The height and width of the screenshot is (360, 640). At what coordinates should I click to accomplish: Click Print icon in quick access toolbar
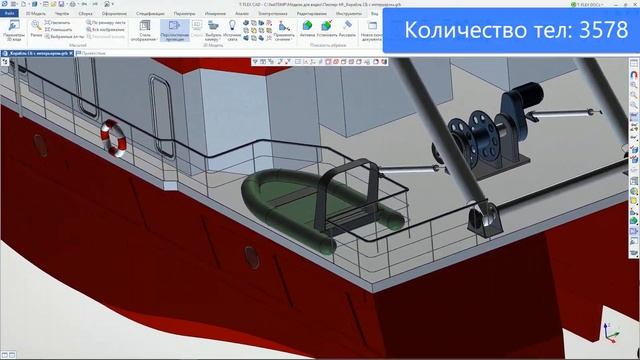point(73,4)
